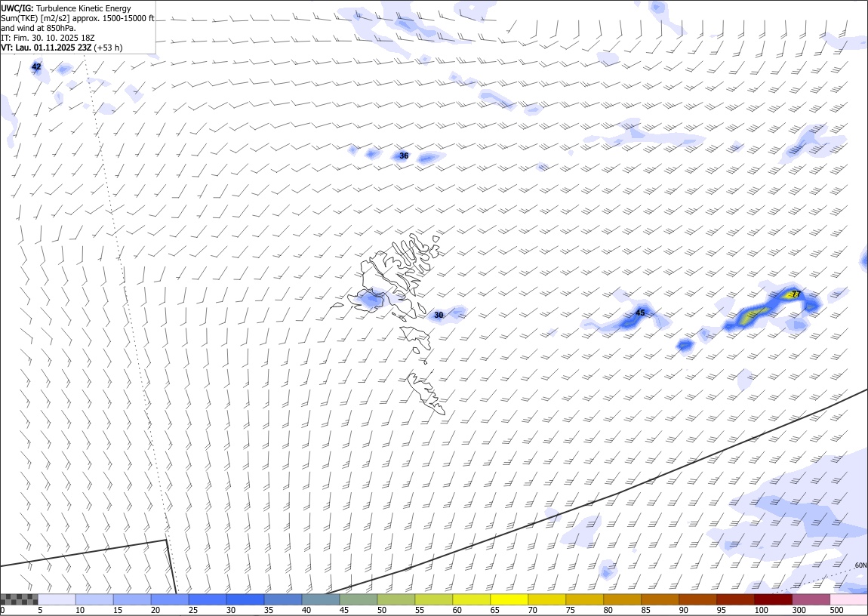Click the title 'UWC/IG: Turbulence Kinetic Energy'
This screenshot has height=616, width=868.
tap(66, 8)
